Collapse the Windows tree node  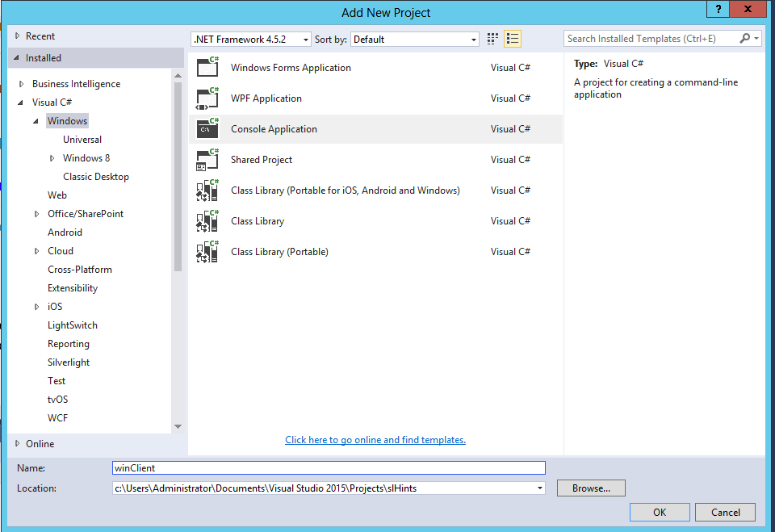pyautogui.click(x=36, y=121)
